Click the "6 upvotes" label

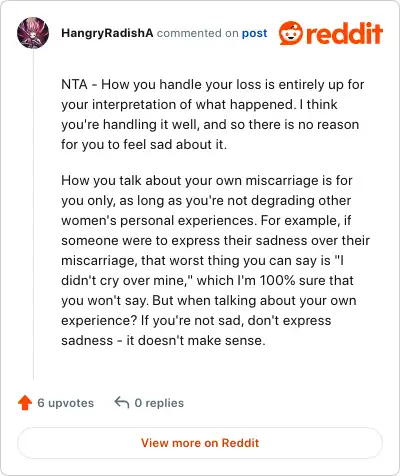coord(66,403)
